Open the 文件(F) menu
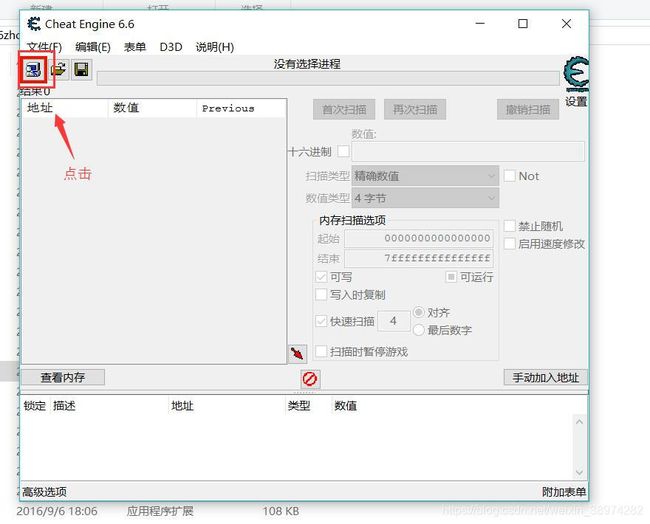The height and width of the screenshot is (524, 650). pyautogui.click(x=44, y=47)
